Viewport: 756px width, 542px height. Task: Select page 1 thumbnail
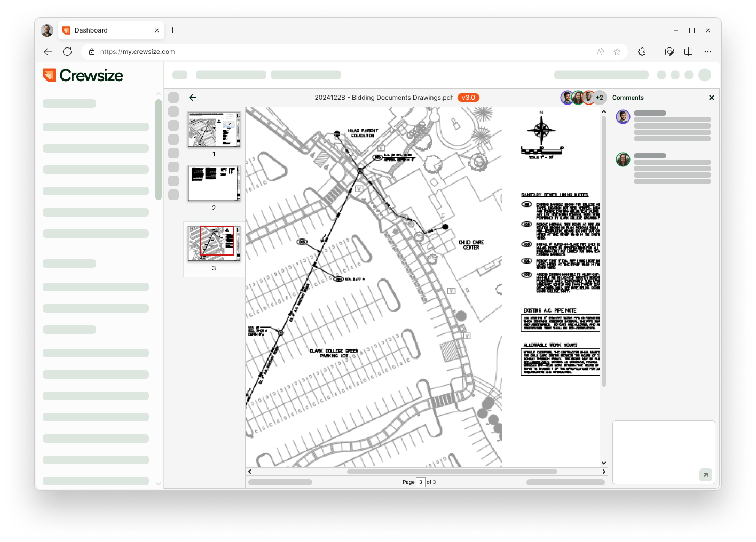(x=214, y=130)
